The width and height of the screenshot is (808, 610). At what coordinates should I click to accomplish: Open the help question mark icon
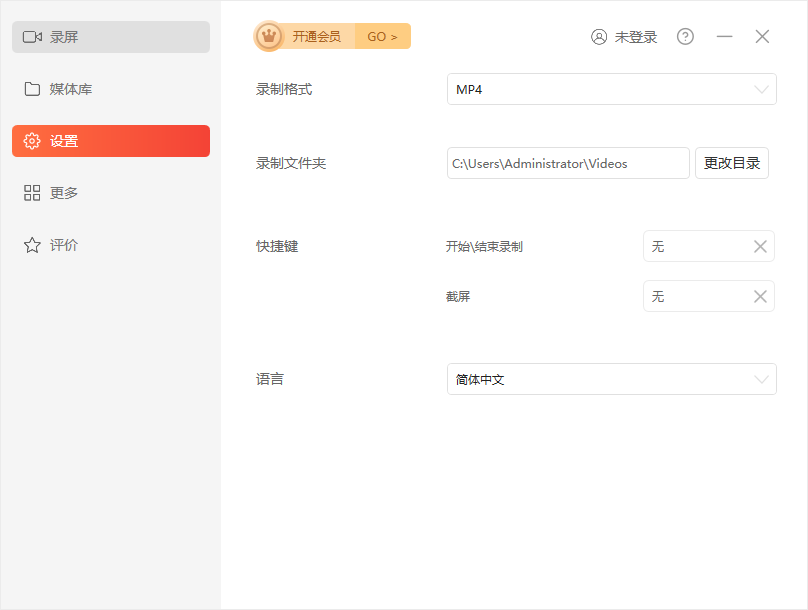pos(685,37)
